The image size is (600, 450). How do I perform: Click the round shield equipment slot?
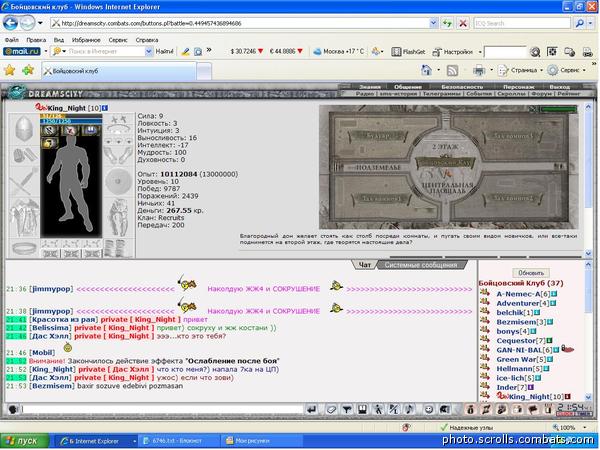click(x=119, y=181)
